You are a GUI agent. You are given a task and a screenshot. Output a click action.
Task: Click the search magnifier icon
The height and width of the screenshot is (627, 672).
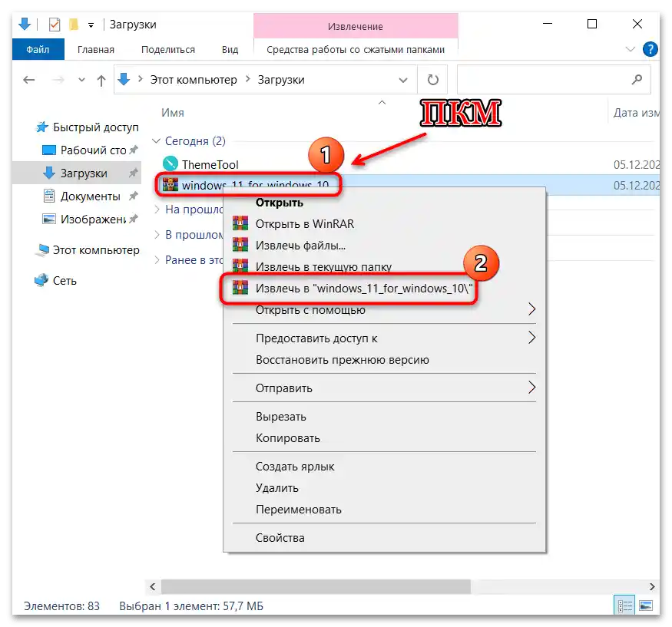(637, 79)
